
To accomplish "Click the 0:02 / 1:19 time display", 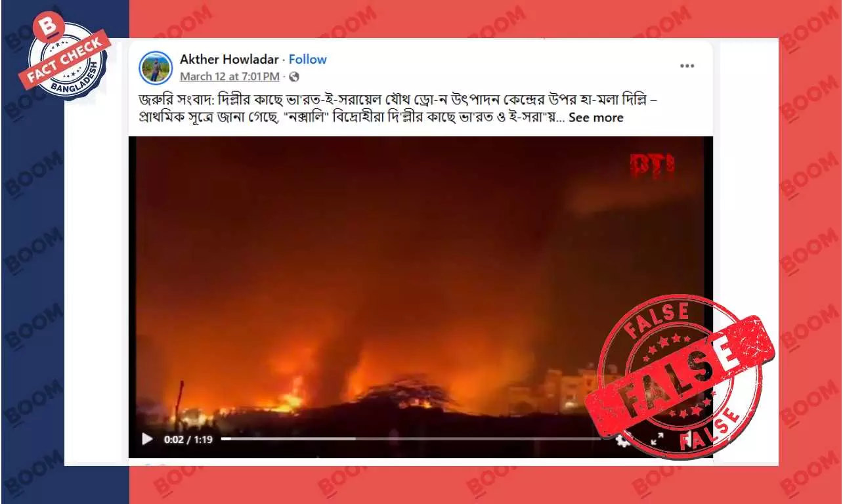I will tap(188, 440).
